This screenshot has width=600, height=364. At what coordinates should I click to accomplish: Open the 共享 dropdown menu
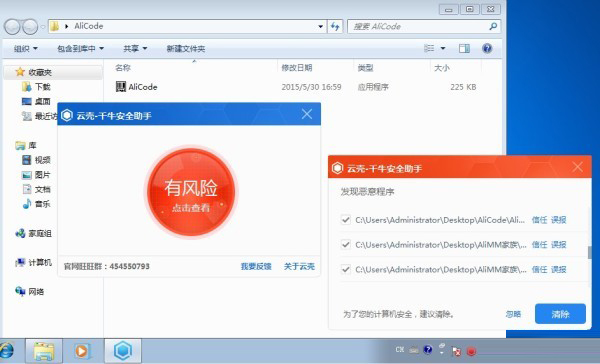coord(135,49)
